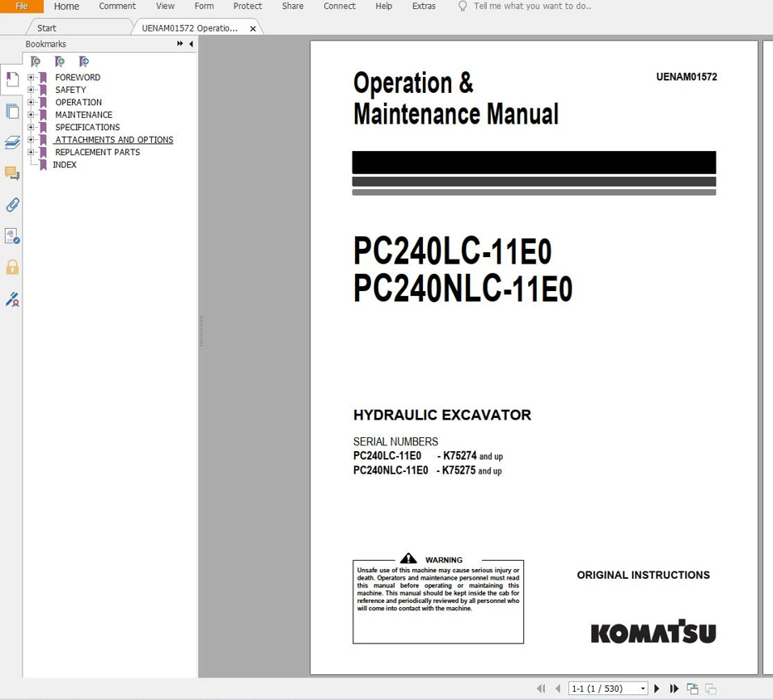Click the previous view icon in status bar
The image size is (773, 700).
pyautogui.click(x=693, y=688)
